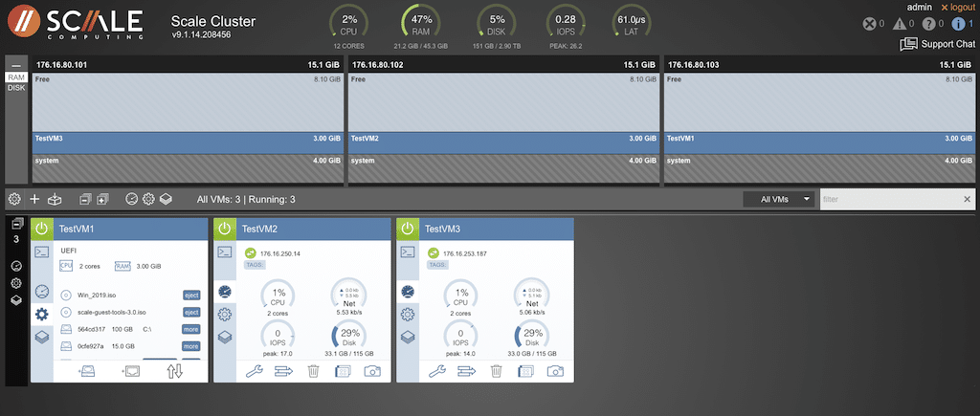Image resolution: width=980 pixels, height=416 pixels.
Task: Collapse the node usage panel with minus
Action: 16,65
